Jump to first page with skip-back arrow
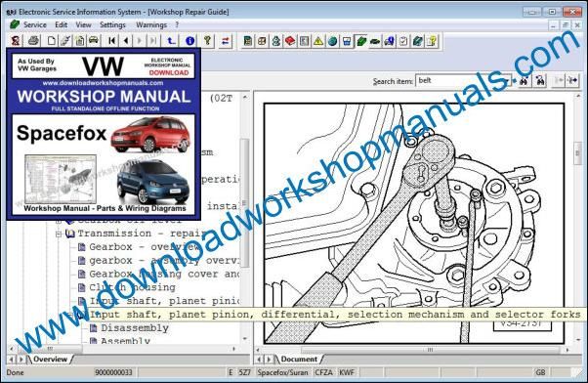Screen dimensions: 588x383 pyautogui.click(x=111, y=40)
